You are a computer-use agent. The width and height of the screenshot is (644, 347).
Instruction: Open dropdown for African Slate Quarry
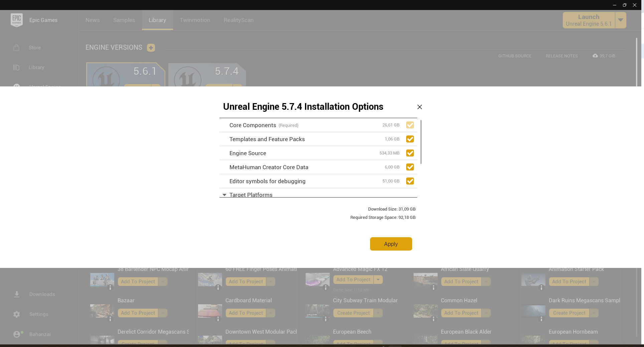[486, 282]
